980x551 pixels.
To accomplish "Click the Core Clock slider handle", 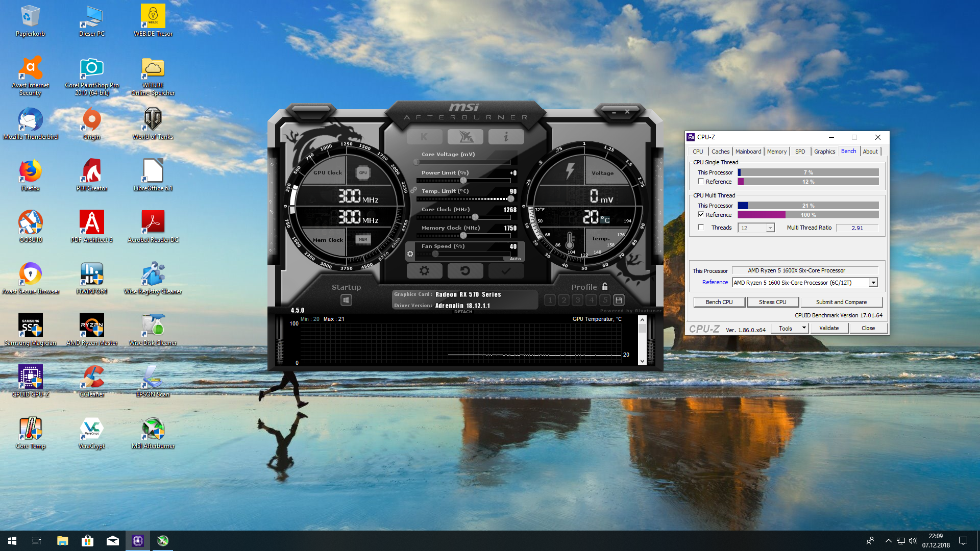I will [475, 217].
